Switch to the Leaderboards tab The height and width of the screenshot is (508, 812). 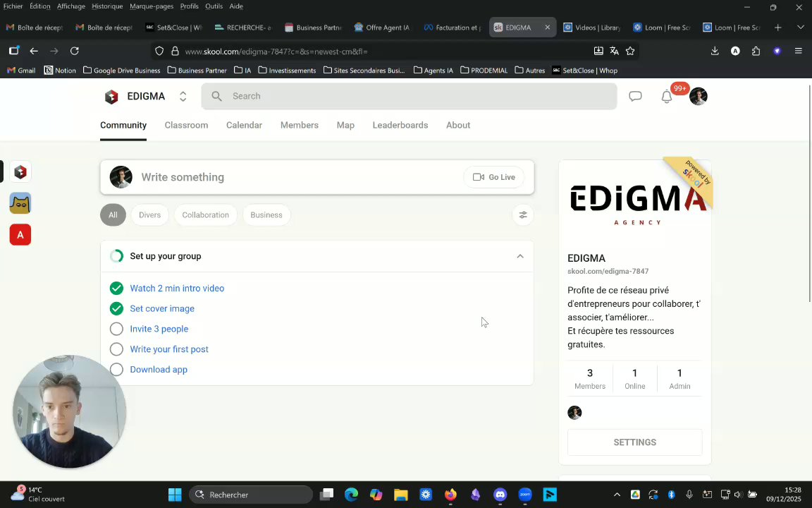click(400, 126)
